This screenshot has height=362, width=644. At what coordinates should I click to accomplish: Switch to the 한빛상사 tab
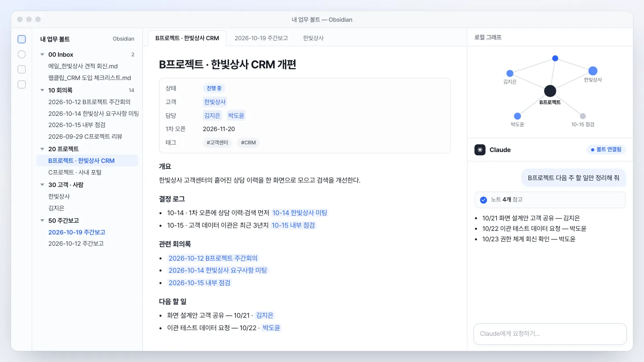[x=313, y=38]
